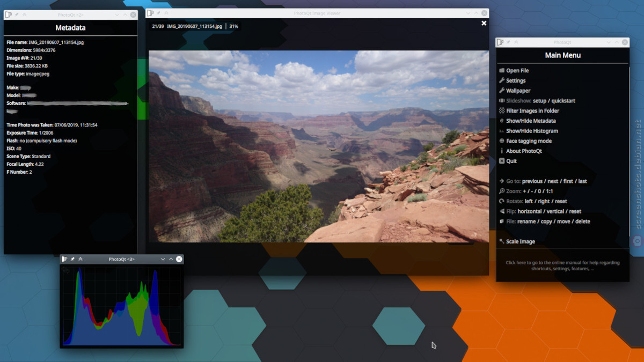Click the PhotoQt app icon in the Image Viewer titlebar
The height and width of the screenshot is (362, 644).
pos(150,13)
